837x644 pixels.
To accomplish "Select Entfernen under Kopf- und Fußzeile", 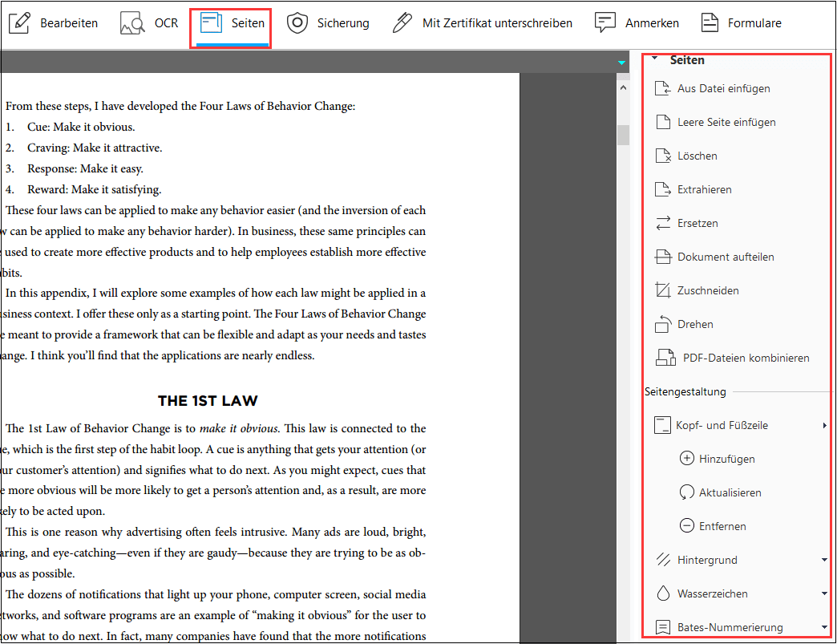I will pyautogui.click(x=723, y=526).
